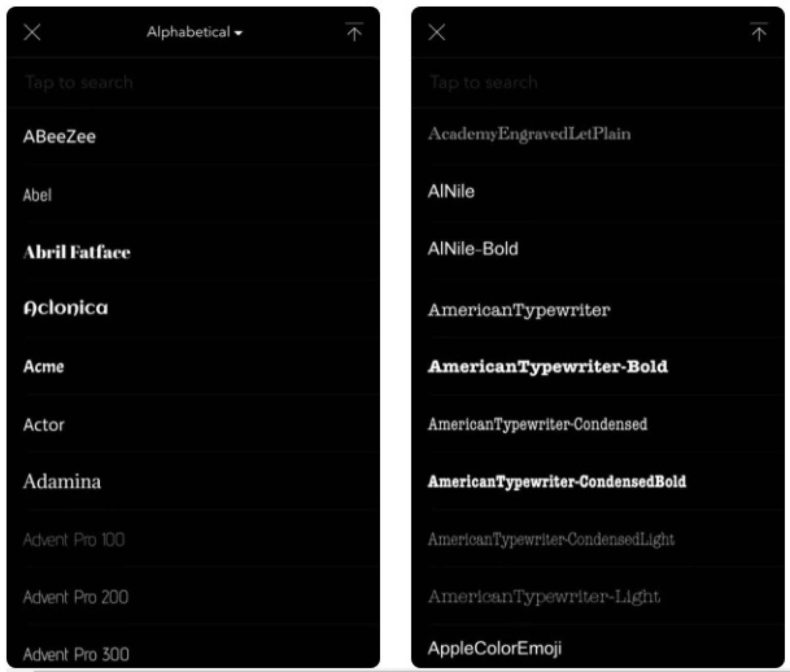Pick the Abril Fatface font
Viewport: 790px width, 672px height.
pyautogui.click(x=77, y=252)
